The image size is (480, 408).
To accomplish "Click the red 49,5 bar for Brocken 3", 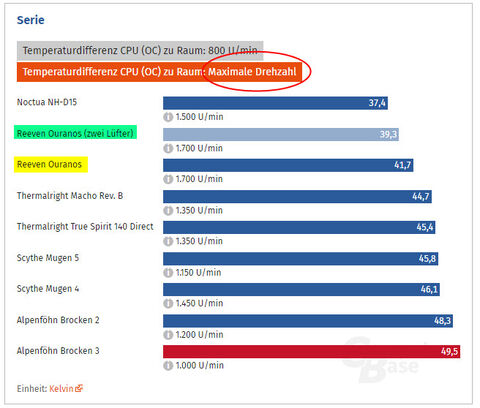I will tap(312, 352).
